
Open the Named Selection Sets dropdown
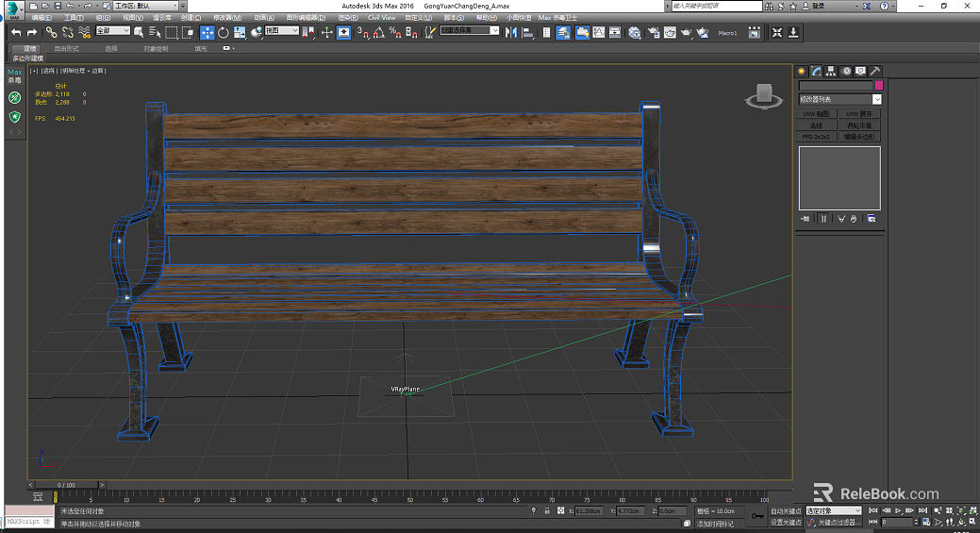coord(470,30)
